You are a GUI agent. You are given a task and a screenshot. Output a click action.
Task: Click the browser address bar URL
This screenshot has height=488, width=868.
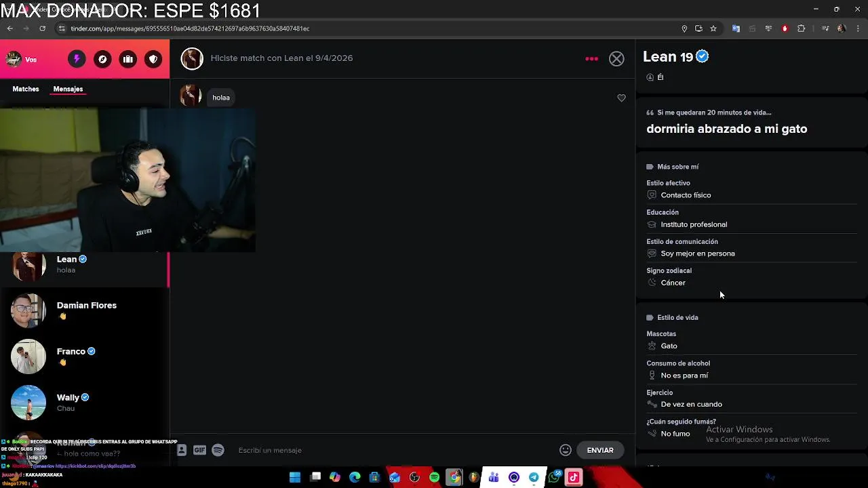click(x=190, y=28)
